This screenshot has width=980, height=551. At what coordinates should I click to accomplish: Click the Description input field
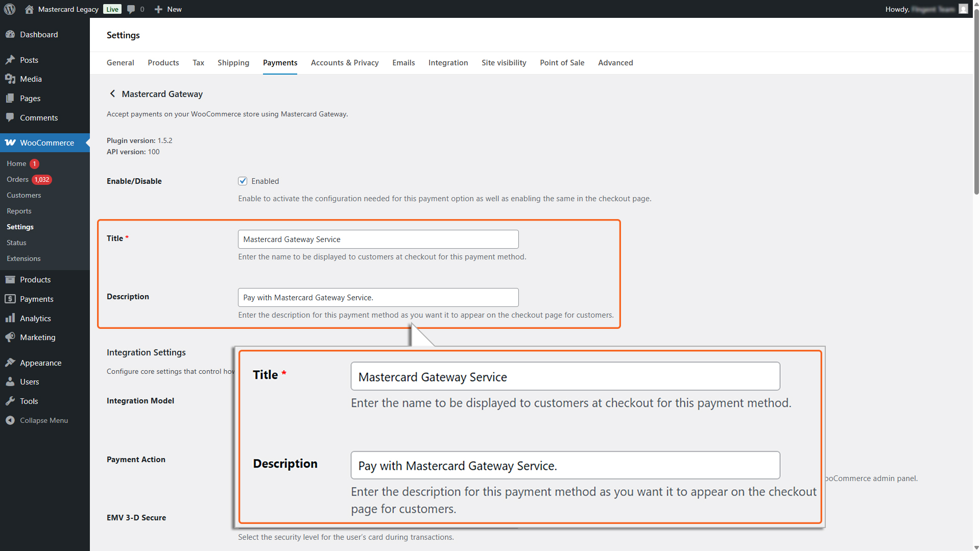click(378, 298)
